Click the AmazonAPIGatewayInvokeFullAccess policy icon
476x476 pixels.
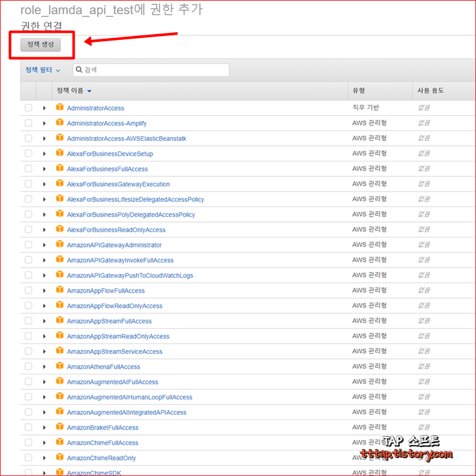[x=60, y=259]
